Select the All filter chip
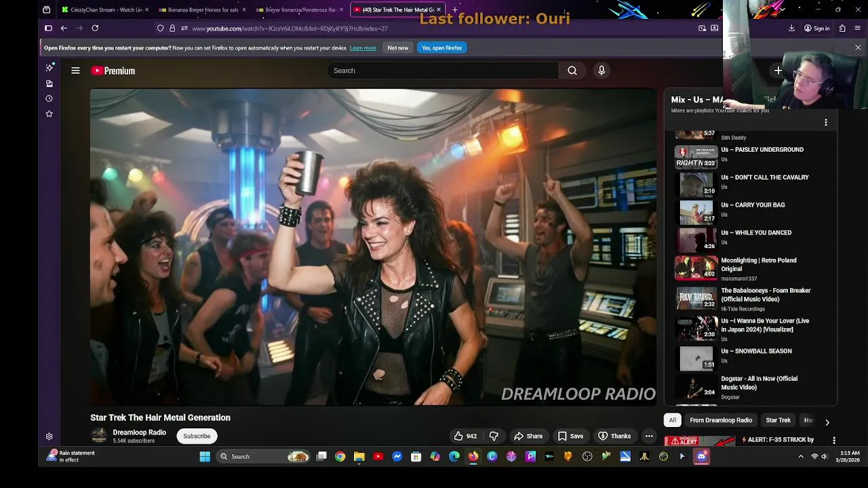The height and width of the screenshot is (488, 868). 672,420
